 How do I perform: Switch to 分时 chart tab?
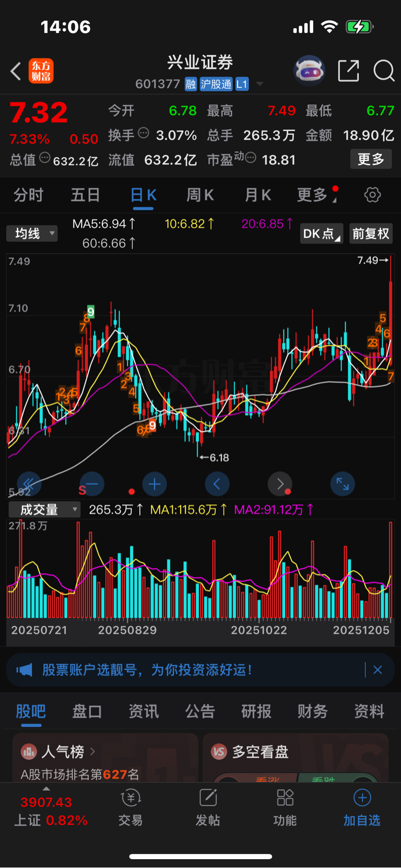coord(29,195)
